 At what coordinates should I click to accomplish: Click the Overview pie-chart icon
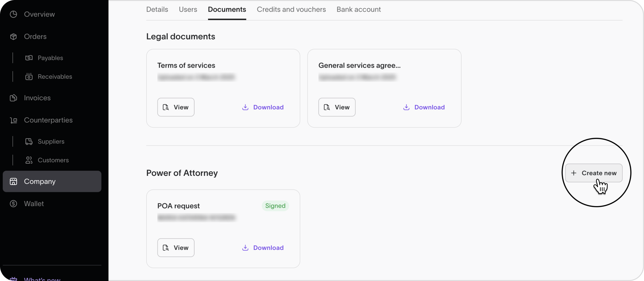[x=14, y=14]
